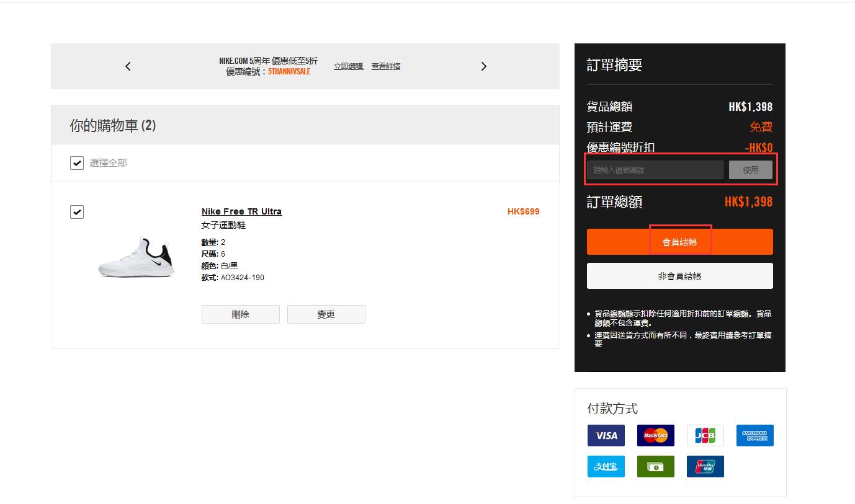
Task: Click the MasterCard payment icon
Action: click(x=655, y=436)
